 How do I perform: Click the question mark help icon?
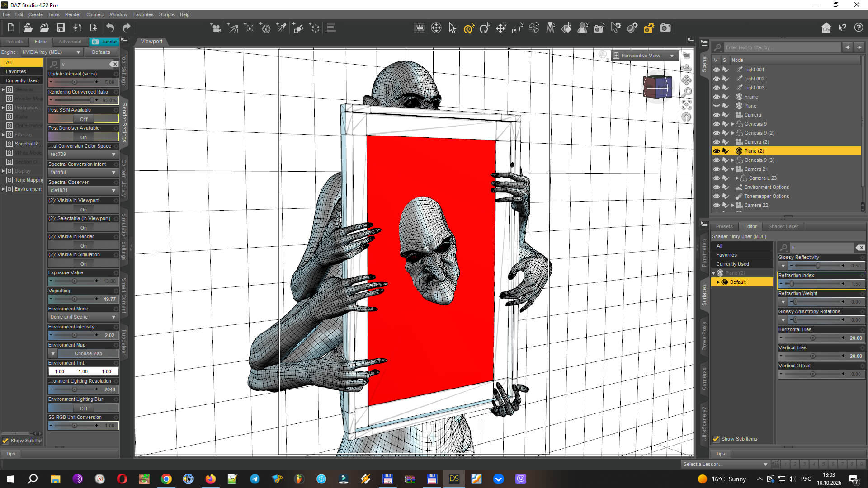[859, 28]
